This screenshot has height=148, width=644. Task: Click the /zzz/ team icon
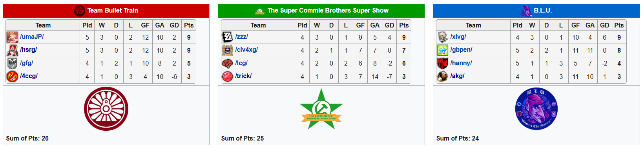pos(228,37)
